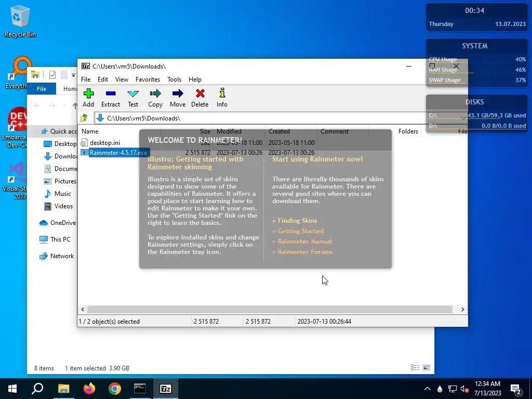Select the Visual Studio 2017 desktop icon
532x399 pixels.
(15, 181)
